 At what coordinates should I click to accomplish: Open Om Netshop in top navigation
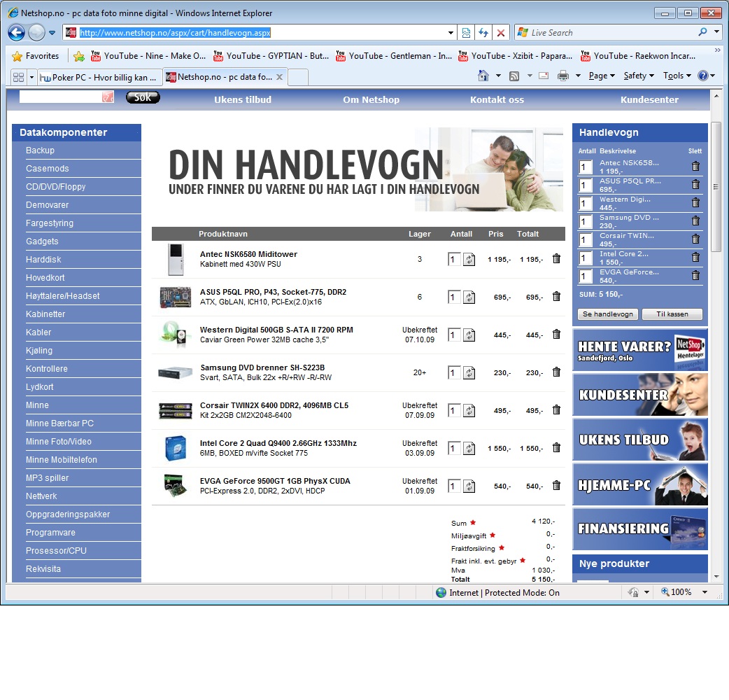(x=371, y=99)
